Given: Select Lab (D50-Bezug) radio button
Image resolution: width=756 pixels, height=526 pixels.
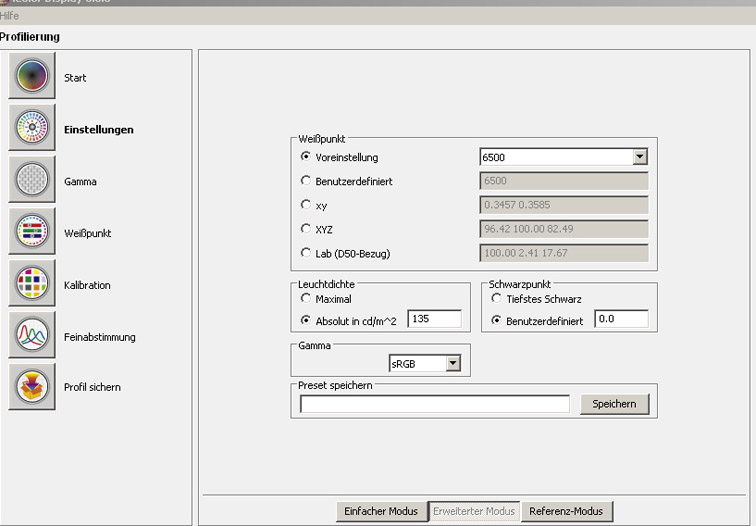Looking at the screenshot, I should click(306, 253).
